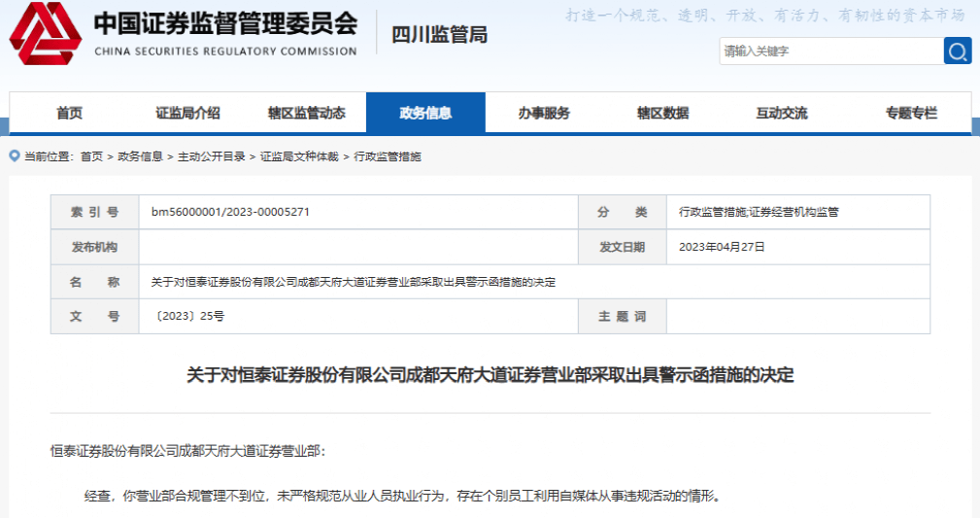Click the magnifier search icon button
980x518 pixels.
pos(957,52)
